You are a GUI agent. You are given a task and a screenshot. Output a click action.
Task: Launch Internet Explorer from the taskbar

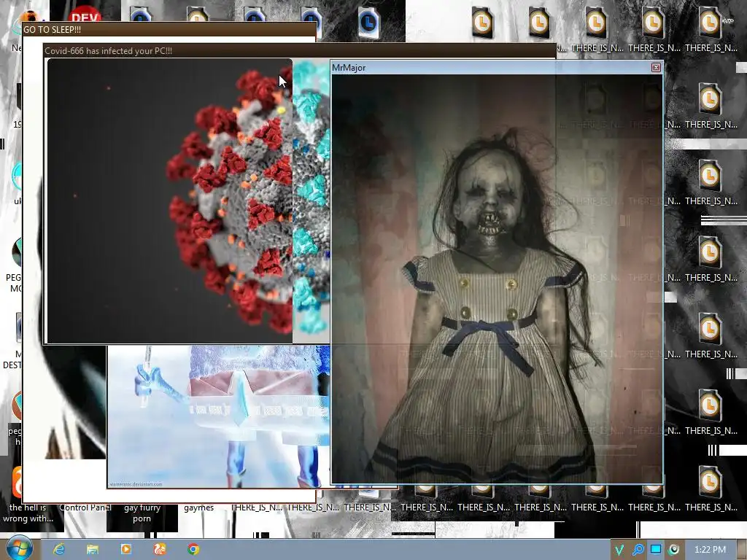(x=59, y=549)
